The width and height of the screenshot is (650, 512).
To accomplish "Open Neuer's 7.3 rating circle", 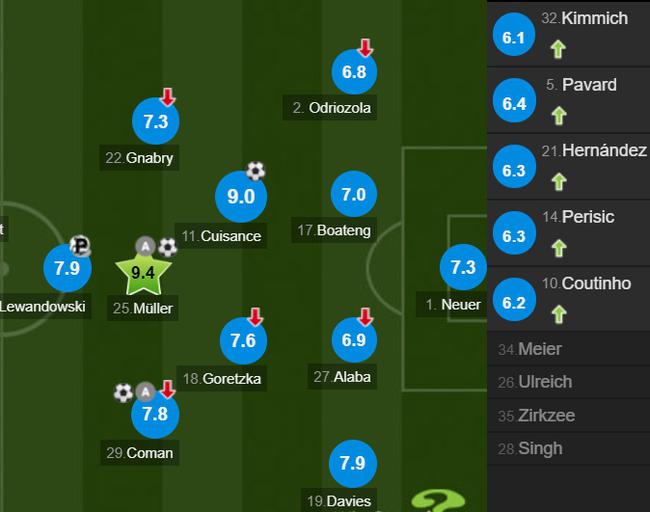I will pos(463,267).
